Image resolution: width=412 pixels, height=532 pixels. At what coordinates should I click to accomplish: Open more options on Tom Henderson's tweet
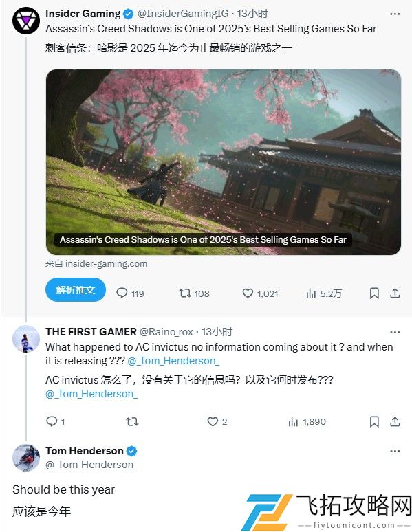[x=395, y=451]
